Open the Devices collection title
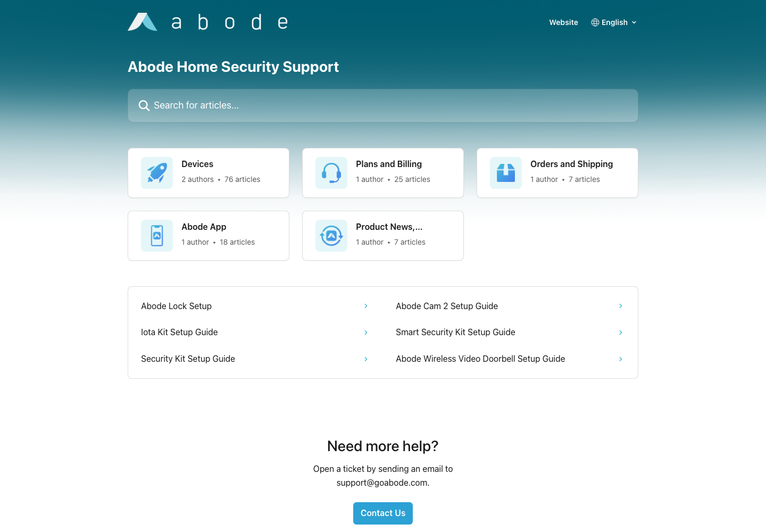The width and height of the screenshot is (766, 532). [197, 164]
